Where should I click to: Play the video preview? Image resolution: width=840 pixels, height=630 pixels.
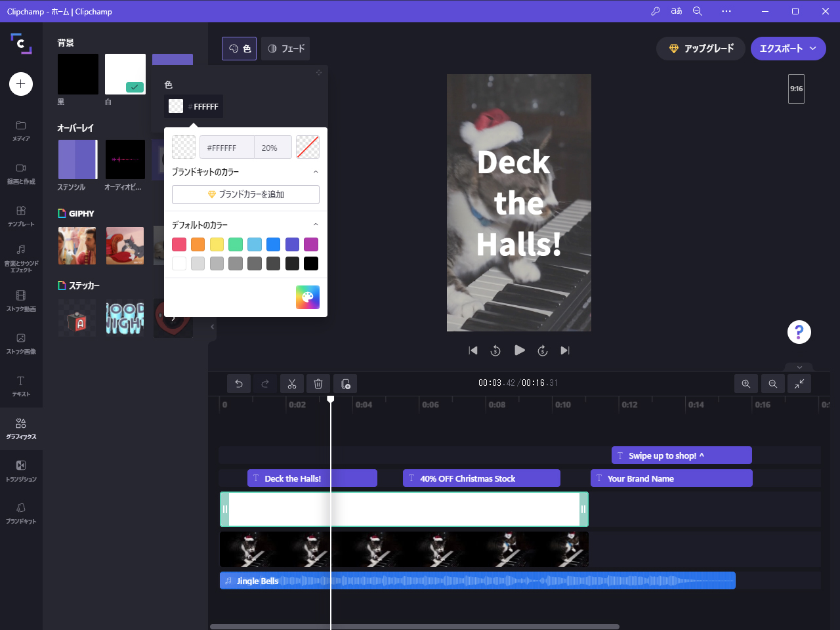[x=520, y=350]
